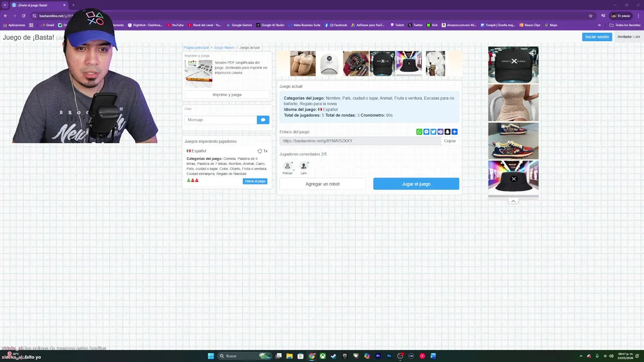Viewport: 644px width, 362px height.
Task: Open a new browser tab
Action: pos(73,5)
